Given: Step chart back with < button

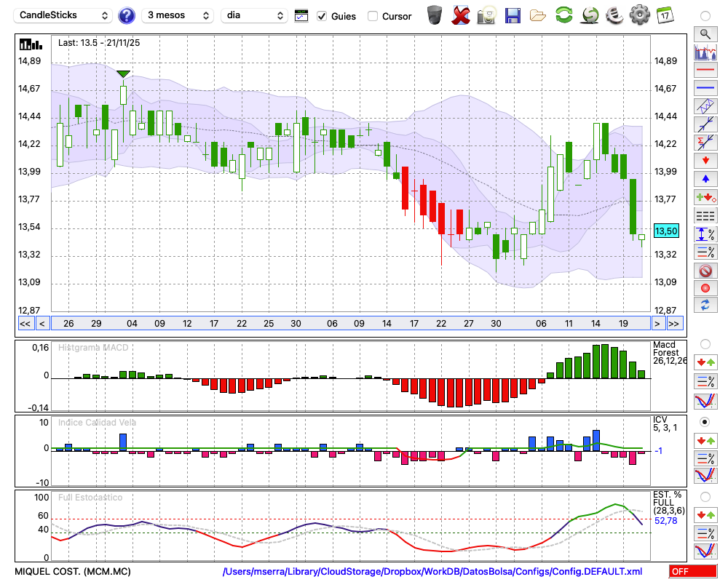Looking at the screenshot, I should (42, 324).
